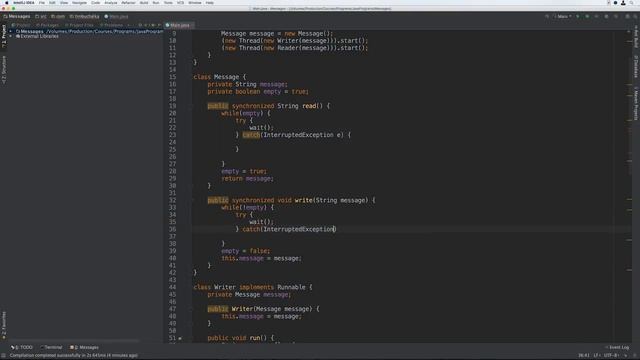Toggle the Structure tool window stripe button

[4, 69]
